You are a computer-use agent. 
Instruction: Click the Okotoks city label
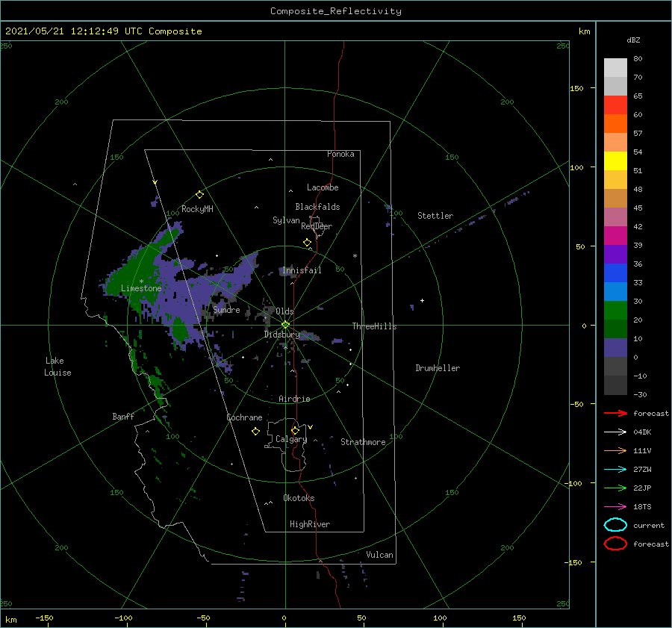pos(299,498)
